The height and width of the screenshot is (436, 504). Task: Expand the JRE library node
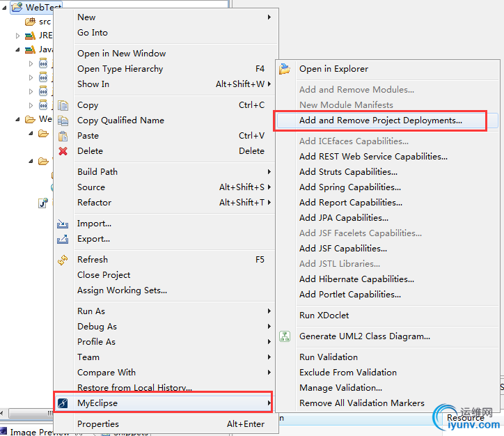17,36
